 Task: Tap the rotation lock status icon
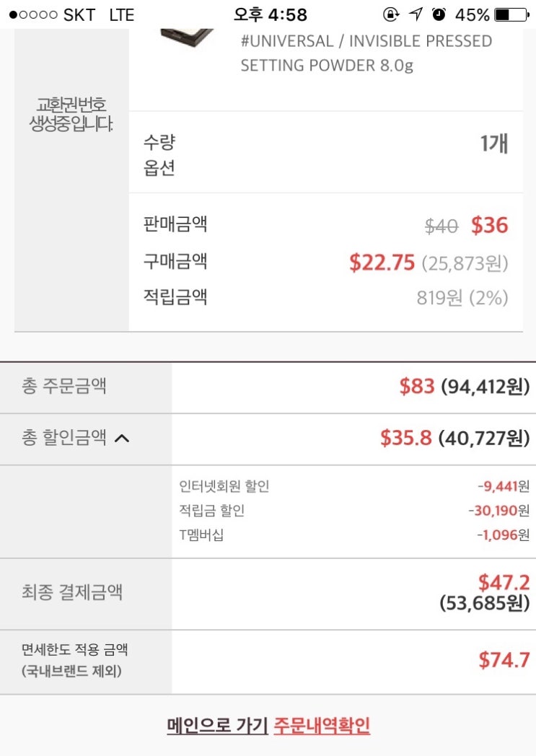[x=391, y=14]
